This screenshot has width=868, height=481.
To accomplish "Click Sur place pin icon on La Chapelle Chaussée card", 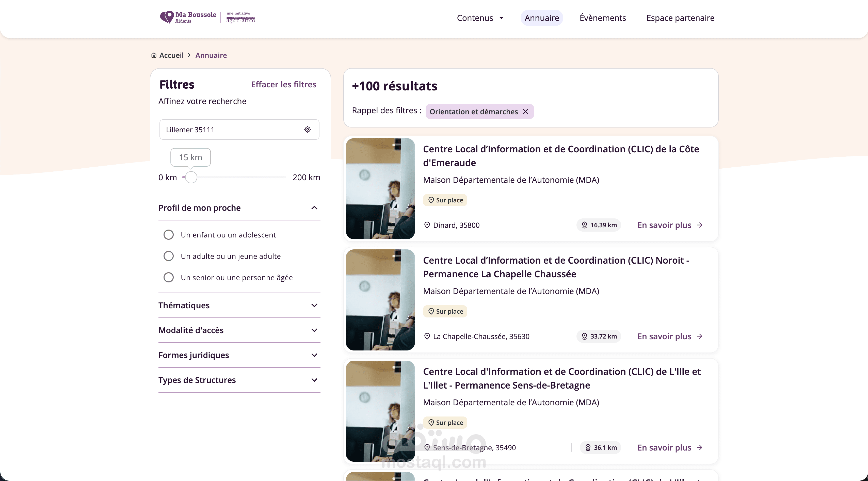I will coord(431,311).
